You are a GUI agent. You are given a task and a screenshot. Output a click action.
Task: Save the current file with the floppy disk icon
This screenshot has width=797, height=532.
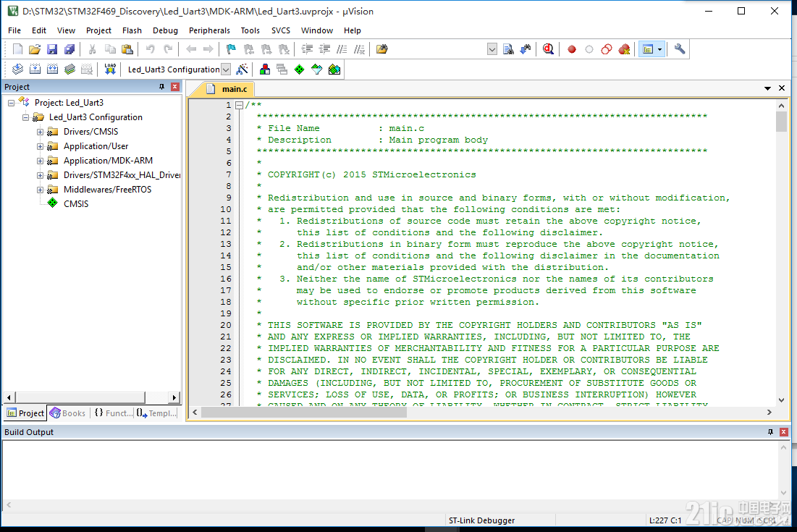(52, 49)
